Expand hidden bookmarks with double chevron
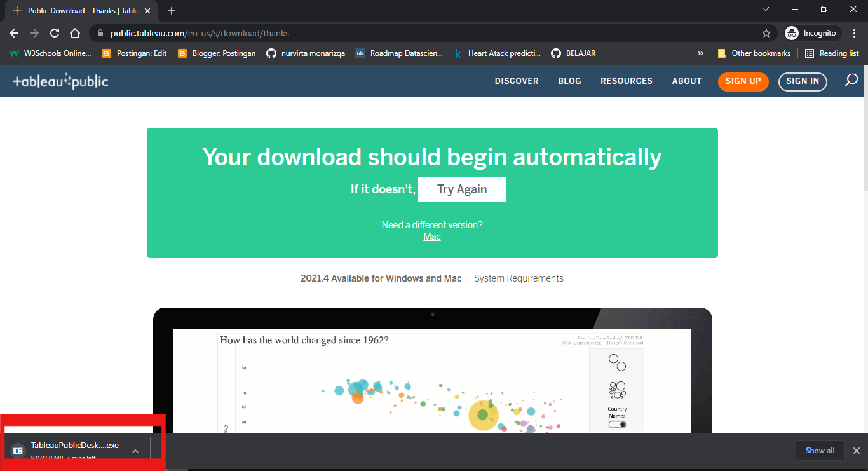868x471 pixels. [x=701, y=53]
